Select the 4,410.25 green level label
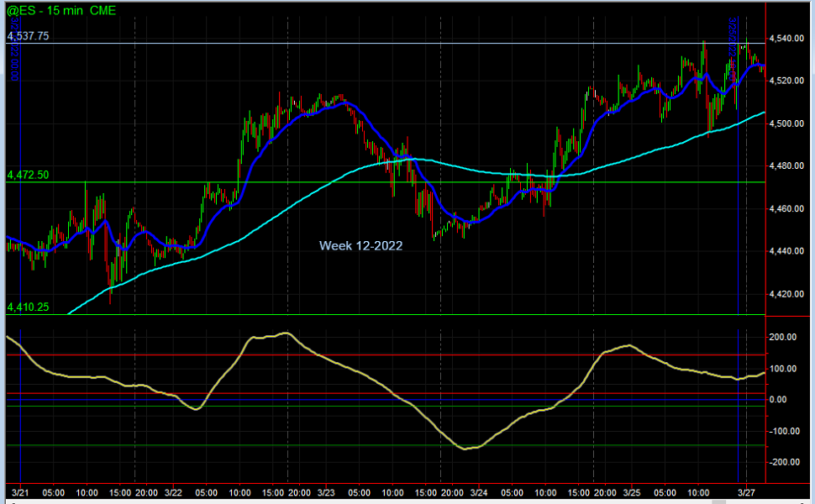Viewport: 815px width, 504px height. pyautogui.click(x=28, y=307)
